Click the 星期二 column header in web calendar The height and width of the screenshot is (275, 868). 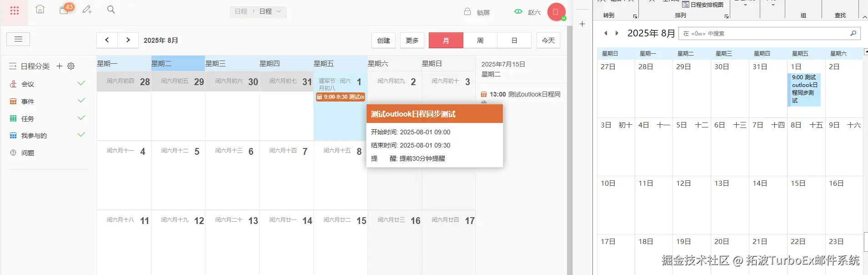[x=178, y=63]
